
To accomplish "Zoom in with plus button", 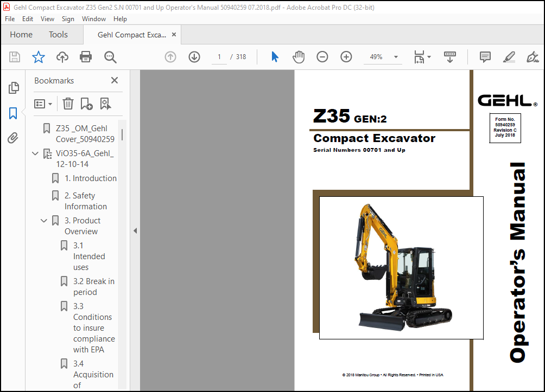I will pyautogui.click(x=346, y=57).
